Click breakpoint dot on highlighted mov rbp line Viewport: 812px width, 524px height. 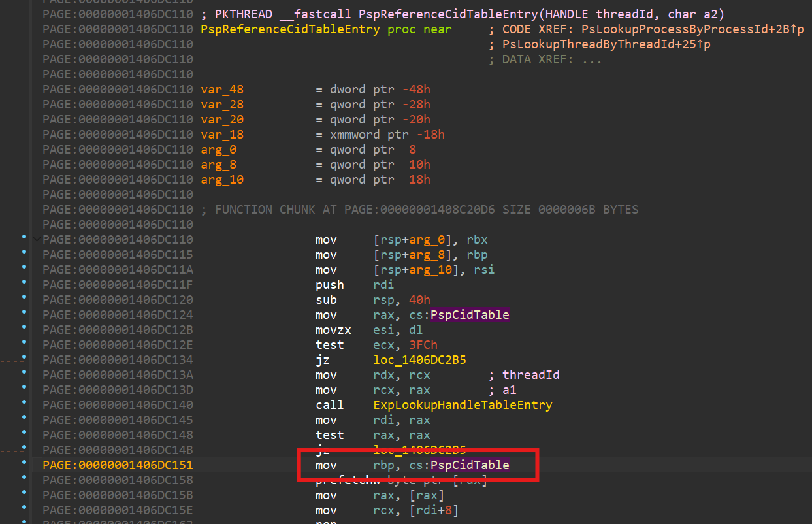click(24, 465)
